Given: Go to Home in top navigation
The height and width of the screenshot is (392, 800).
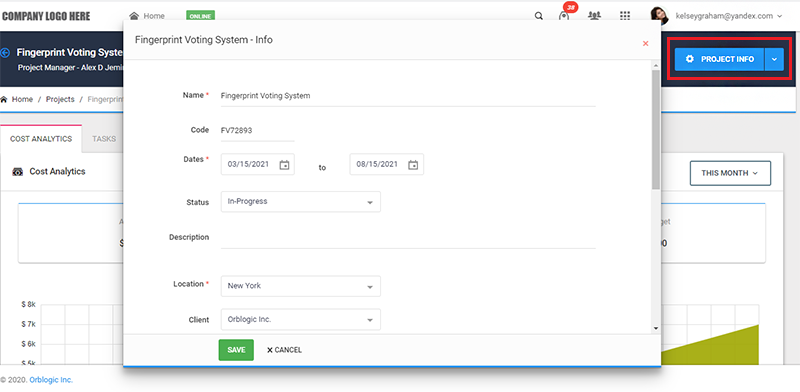Looking at the screenshot, I should [x=154, y=16].
